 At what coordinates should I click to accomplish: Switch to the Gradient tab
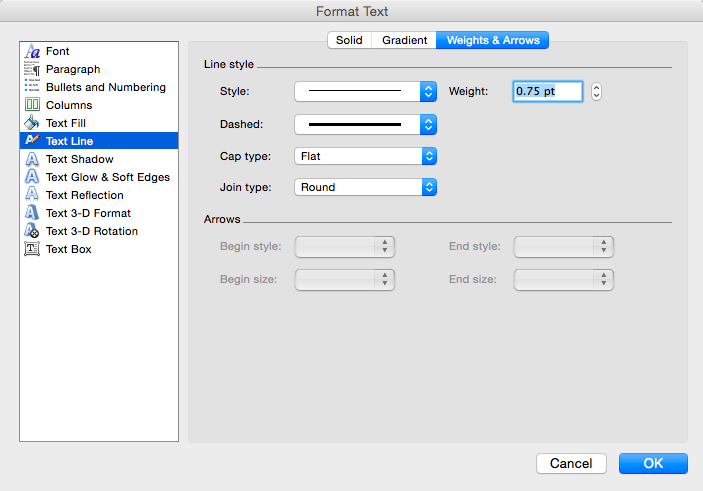[x=404, y=40]
